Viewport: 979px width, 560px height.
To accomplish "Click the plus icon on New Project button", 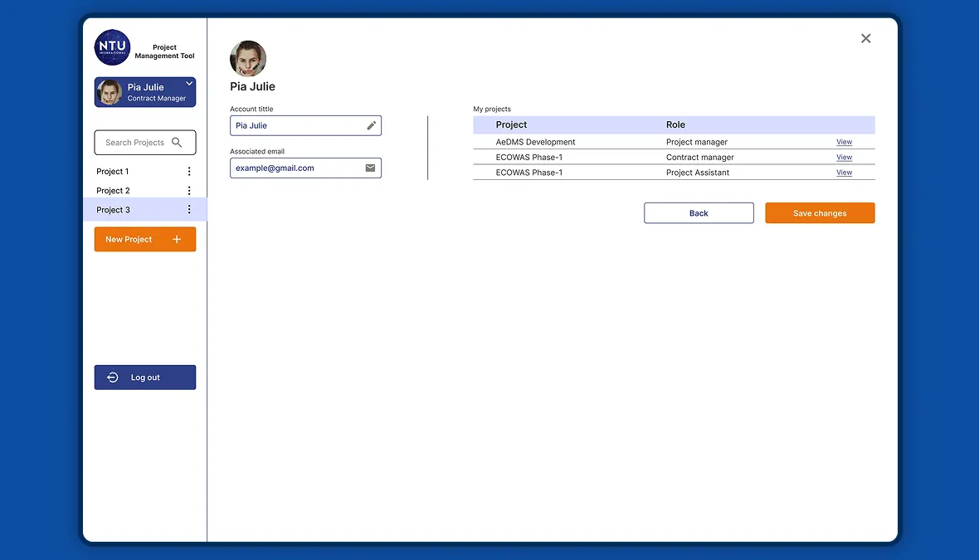I will pyautogui.click(x=177, y=239).
